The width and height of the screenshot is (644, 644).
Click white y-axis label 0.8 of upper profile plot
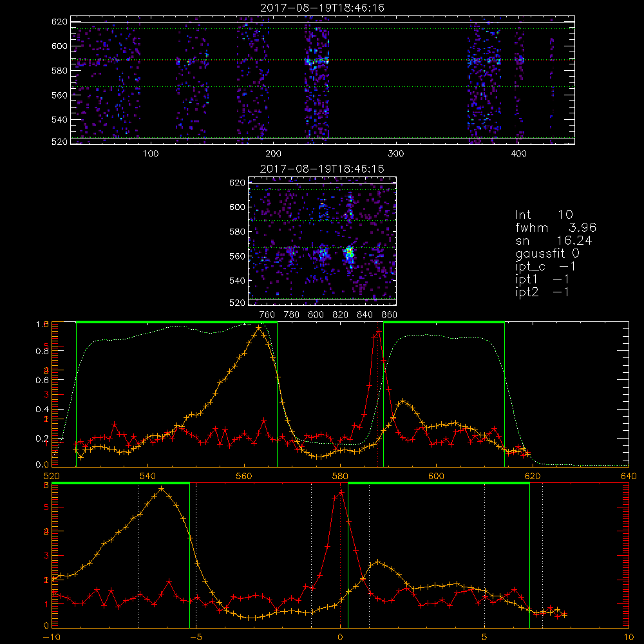click(43, 351)
